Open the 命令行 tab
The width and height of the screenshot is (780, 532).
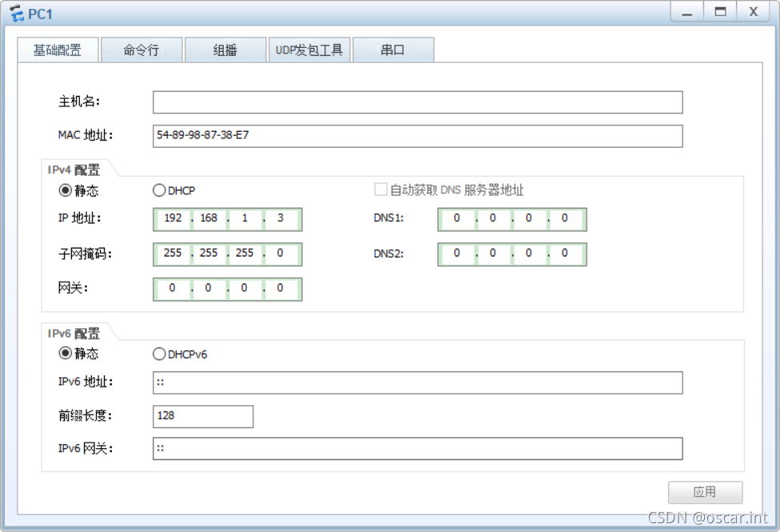(x=141, y=50)
